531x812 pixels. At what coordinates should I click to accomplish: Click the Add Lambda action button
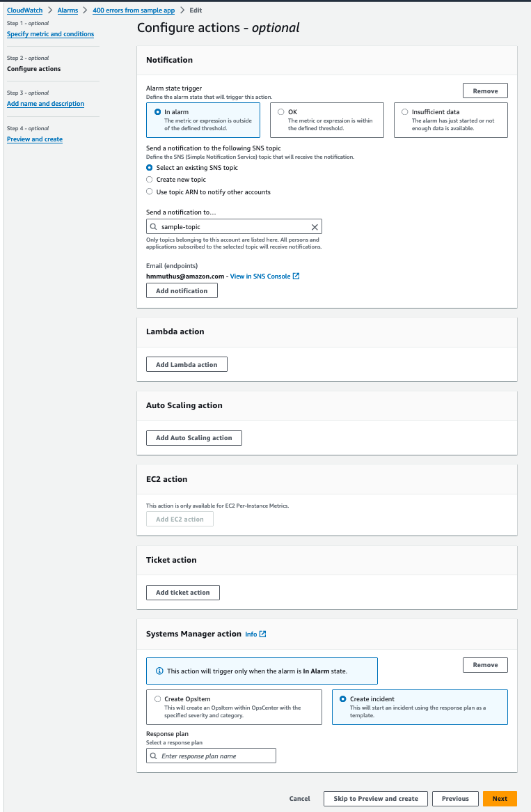186,364
